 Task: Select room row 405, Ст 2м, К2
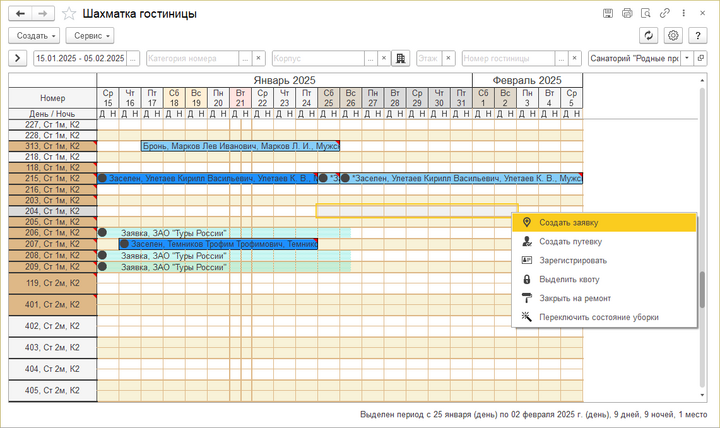click(x=52, y=391)
